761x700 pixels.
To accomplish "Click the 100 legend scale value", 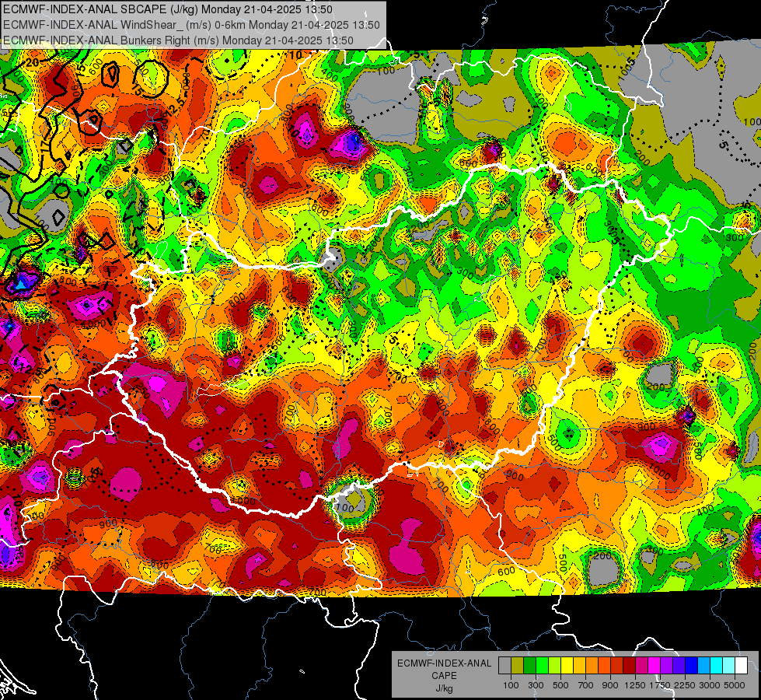I will [x=511, y=685].
